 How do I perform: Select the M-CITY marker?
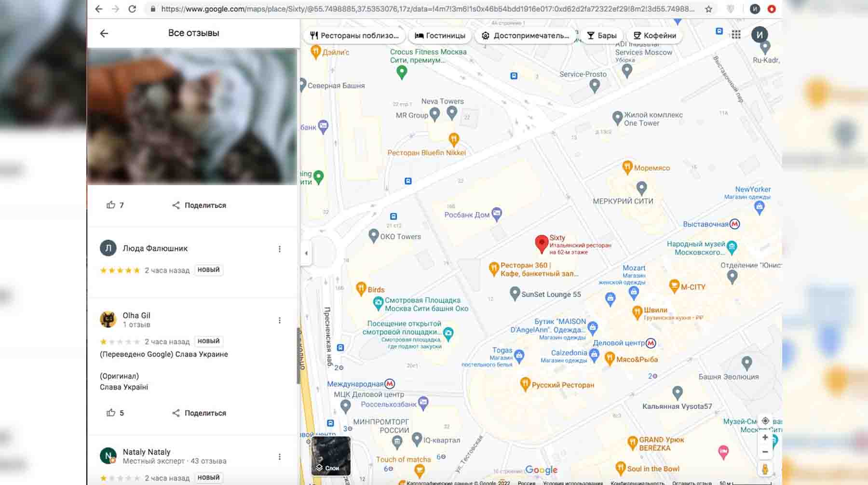[674, 286]
